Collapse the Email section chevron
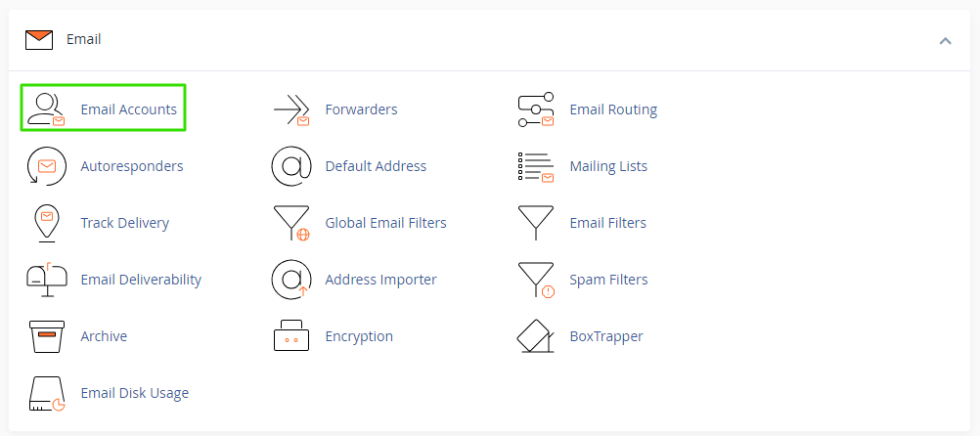 point(945,40)
